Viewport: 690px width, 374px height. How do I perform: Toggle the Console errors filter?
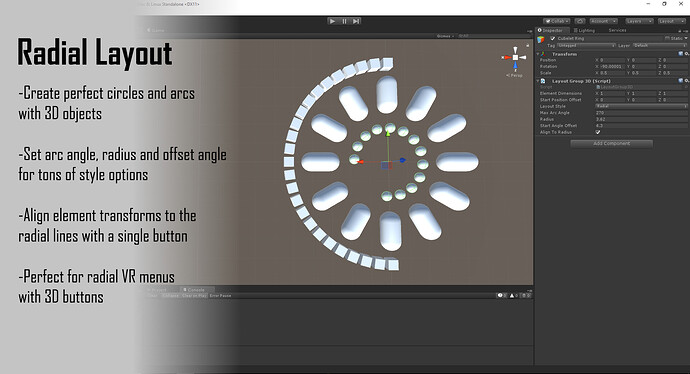tap(525, 295)
